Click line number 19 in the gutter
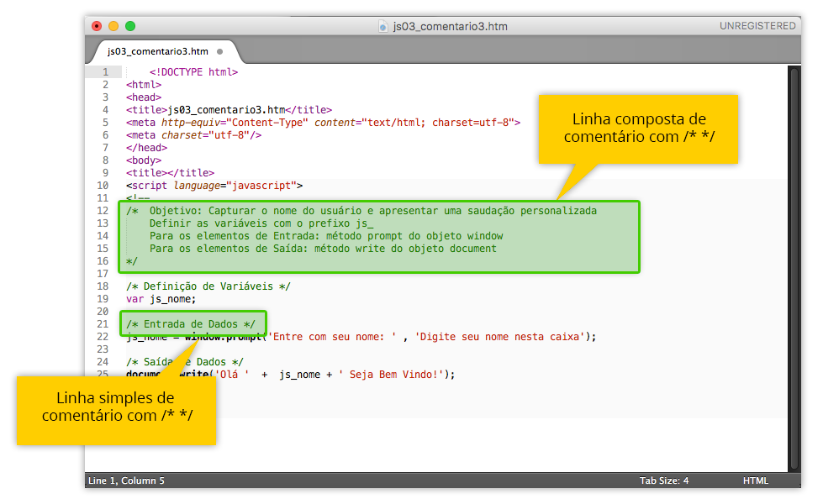823x504 pixels. [x=103, y=299]
